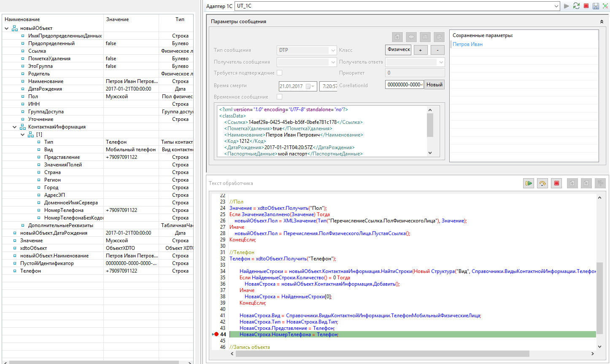Resume handler debugging with the green play icon
The image size is (610, 364).
click(528, 183)
